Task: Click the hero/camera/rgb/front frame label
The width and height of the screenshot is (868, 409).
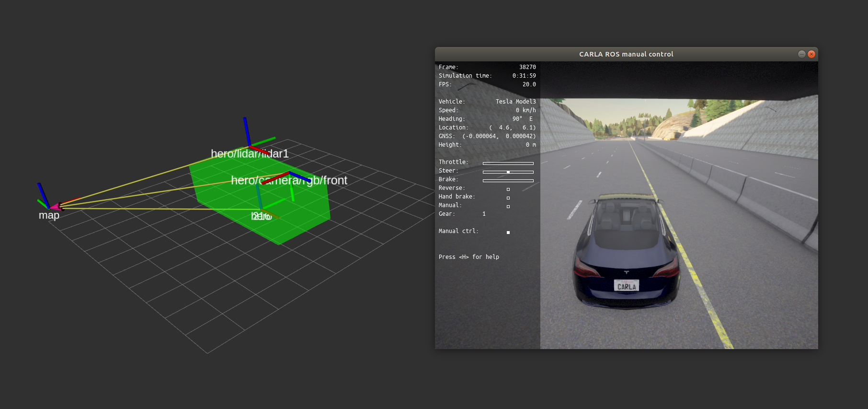Action: [x=289, y=180]
